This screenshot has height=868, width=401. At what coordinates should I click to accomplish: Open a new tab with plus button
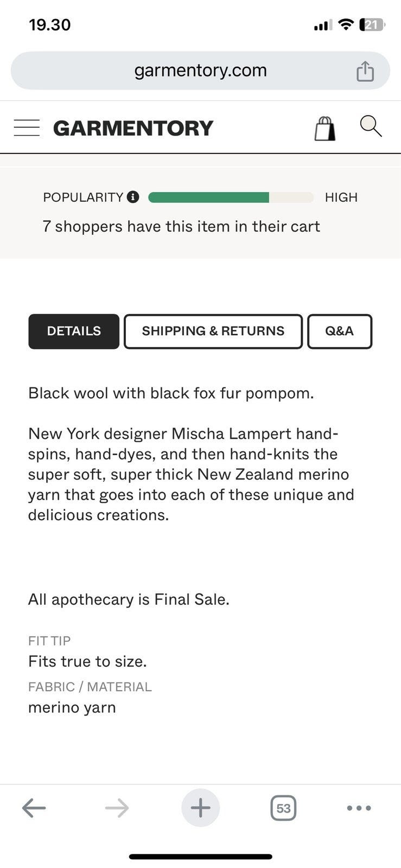[200, 808]
